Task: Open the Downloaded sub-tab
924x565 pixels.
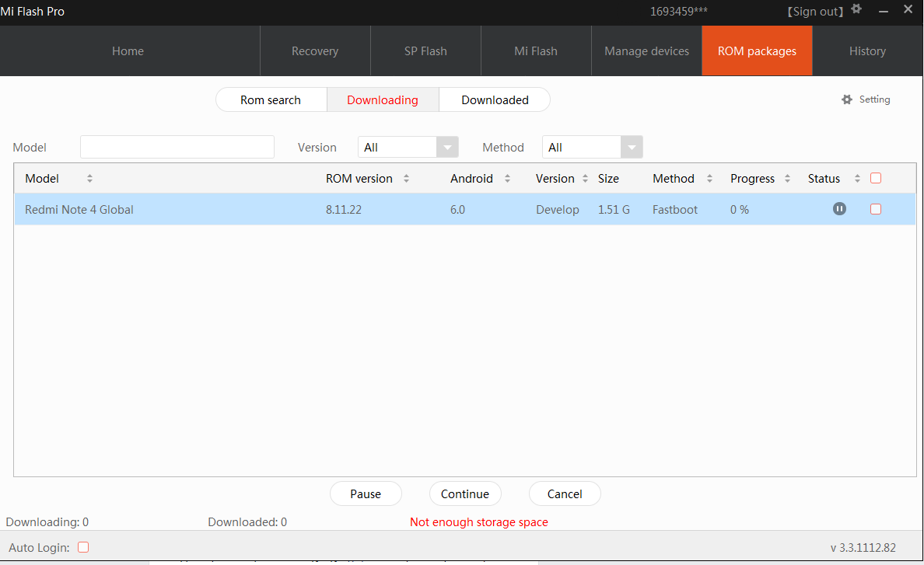Action: 495,100
